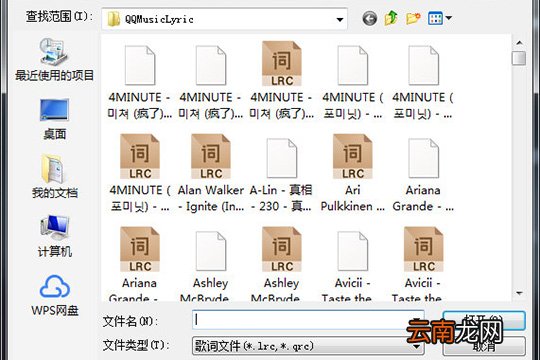Open 我的文档 in the places bar
This screenshot has height=360, width=540.
pyautogui.click(x=54, y=176)
